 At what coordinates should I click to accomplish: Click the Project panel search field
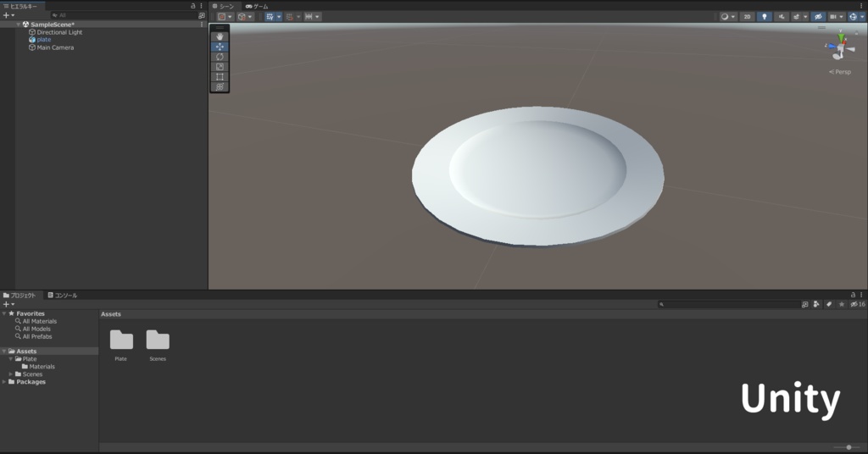pyautogui.click(x=728, y=304)
